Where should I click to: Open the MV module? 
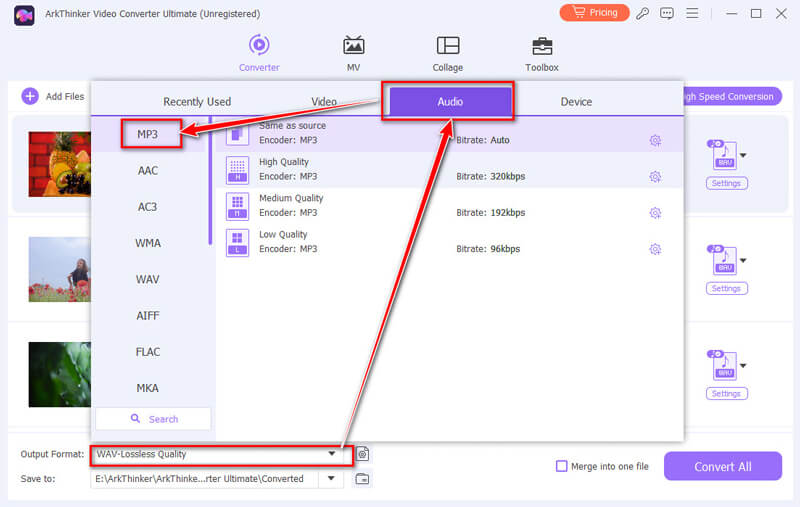pos(353,53)
